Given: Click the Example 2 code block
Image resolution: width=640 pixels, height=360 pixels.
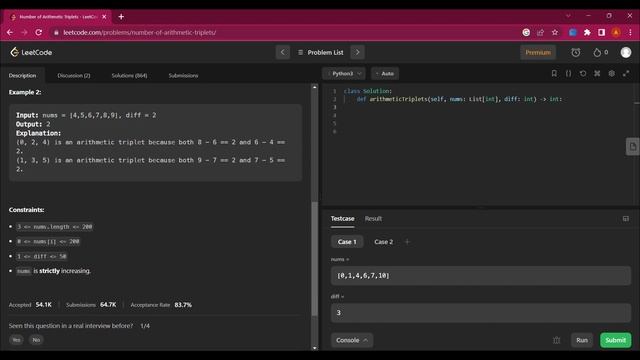Looking at the screenshot, I should click(156, 142).
